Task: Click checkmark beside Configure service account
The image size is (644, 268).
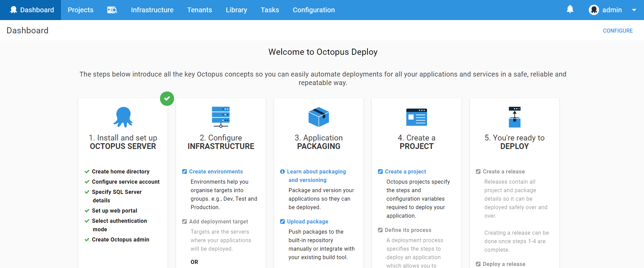Action: tap(87, 182)
